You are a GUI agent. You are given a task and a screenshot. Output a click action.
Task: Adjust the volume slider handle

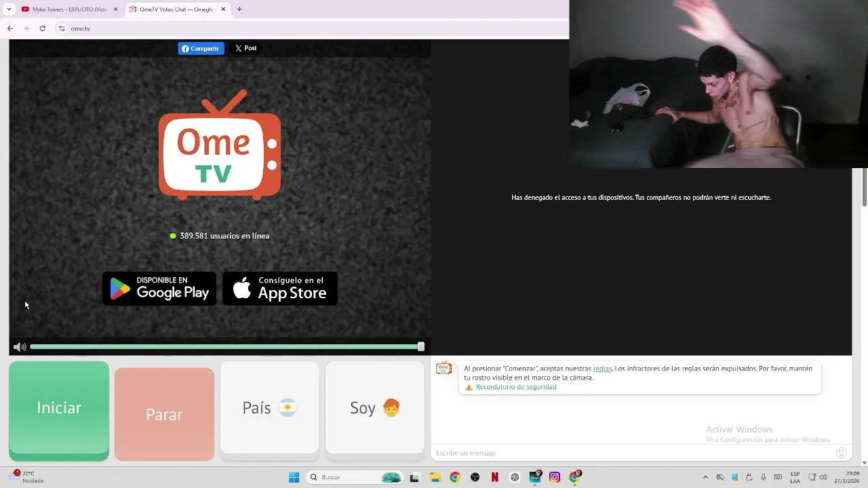(421, 346)
